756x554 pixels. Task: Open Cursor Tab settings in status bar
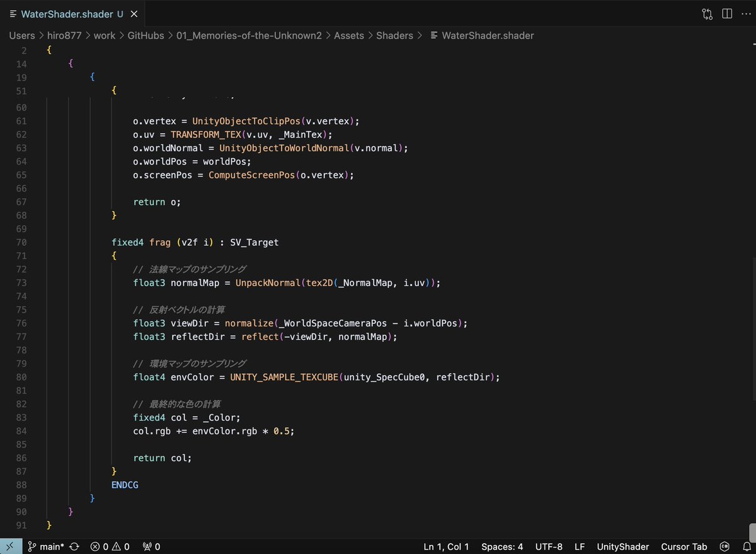coord(684,546)
